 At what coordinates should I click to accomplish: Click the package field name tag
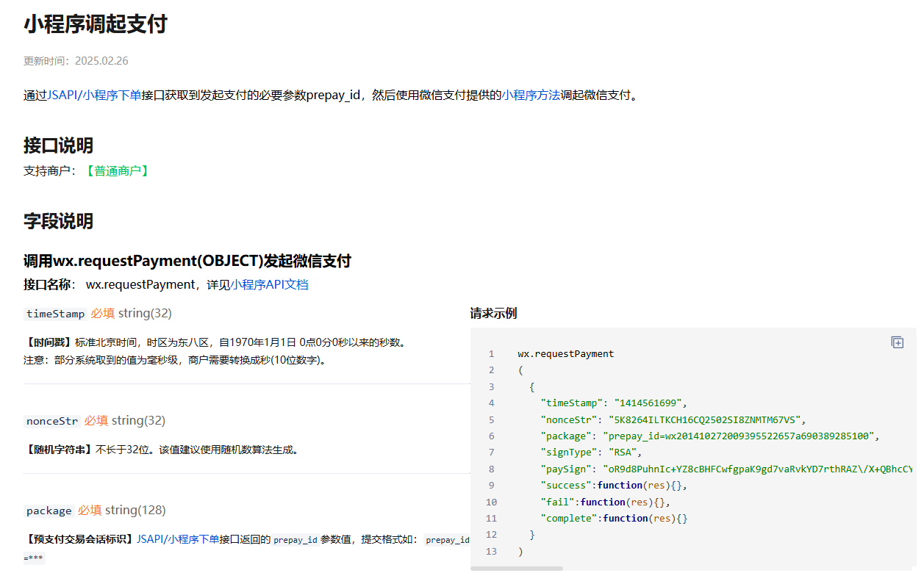tap(49, 511)
